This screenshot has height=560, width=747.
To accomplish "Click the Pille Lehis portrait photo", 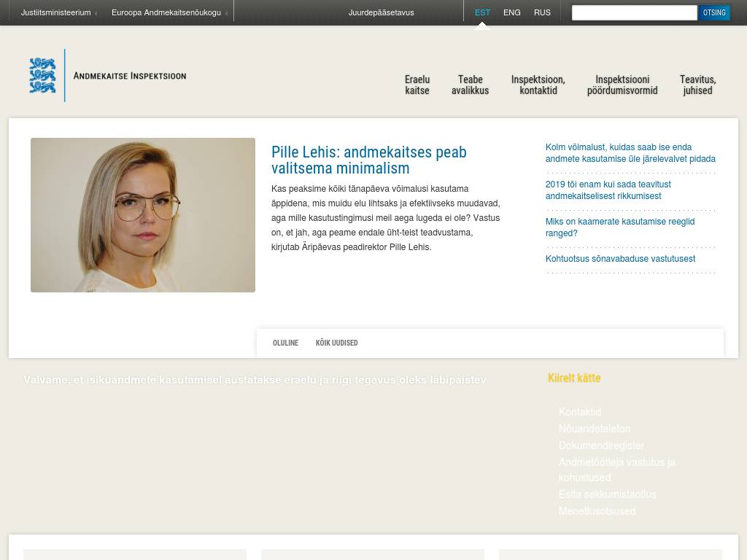I will click(x=143, y=215).
